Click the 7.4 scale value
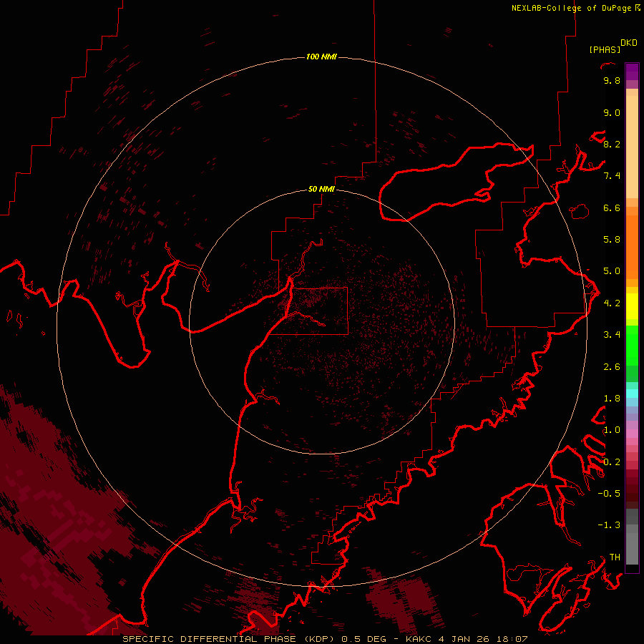 click(x=612, y=176)
